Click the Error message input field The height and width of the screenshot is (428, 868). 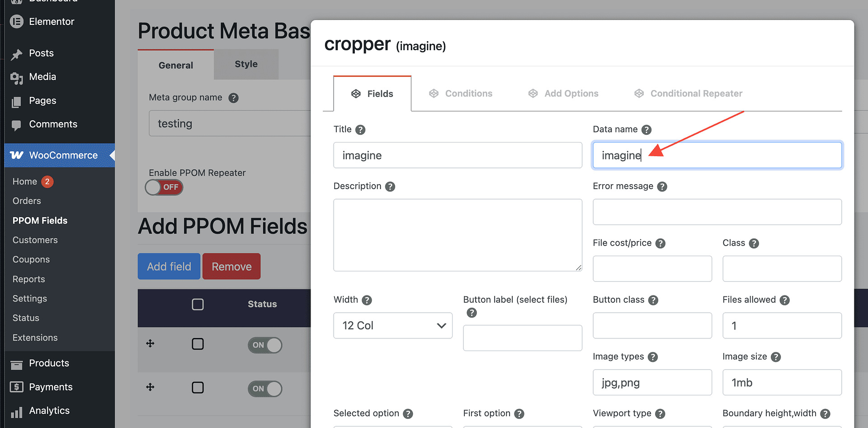(717, 212)
